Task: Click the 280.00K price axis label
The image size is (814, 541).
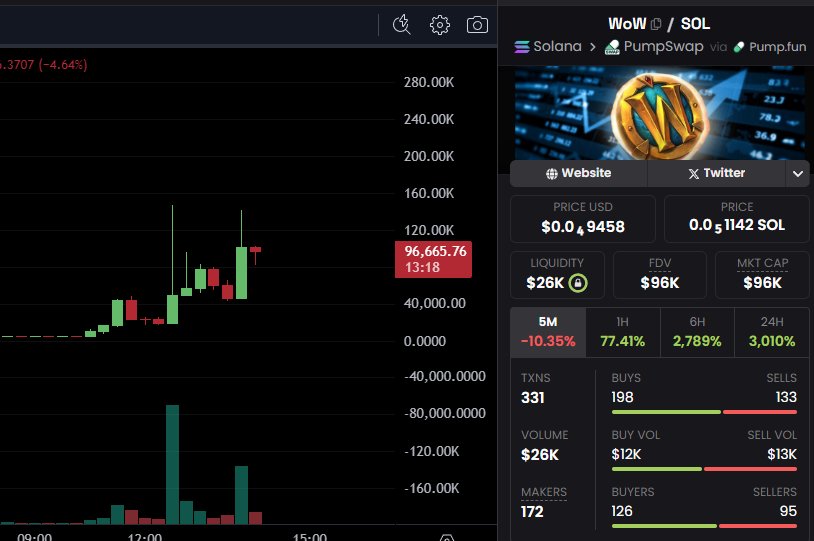Action: pos(429,82)
